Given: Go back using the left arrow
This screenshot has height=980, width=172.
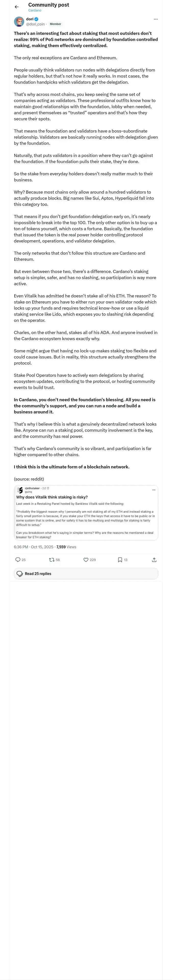Looking at the screenshot, I should (16, 7).
